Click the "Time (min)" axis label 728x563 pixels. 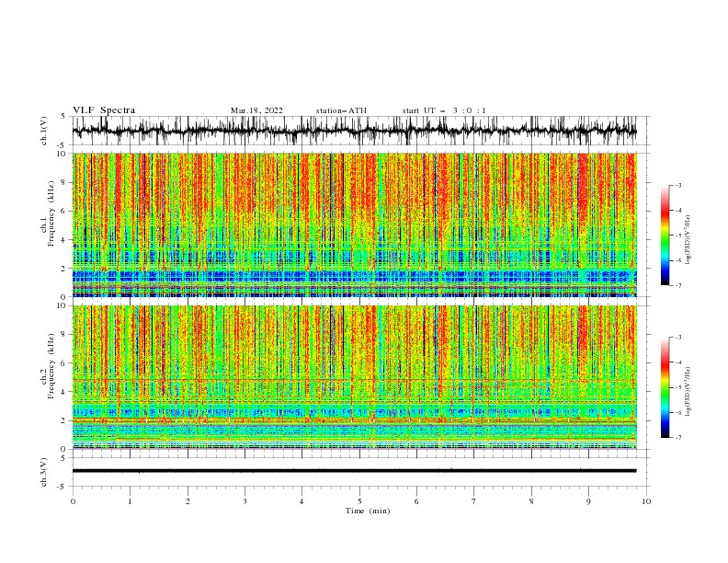tap(368, 511)
